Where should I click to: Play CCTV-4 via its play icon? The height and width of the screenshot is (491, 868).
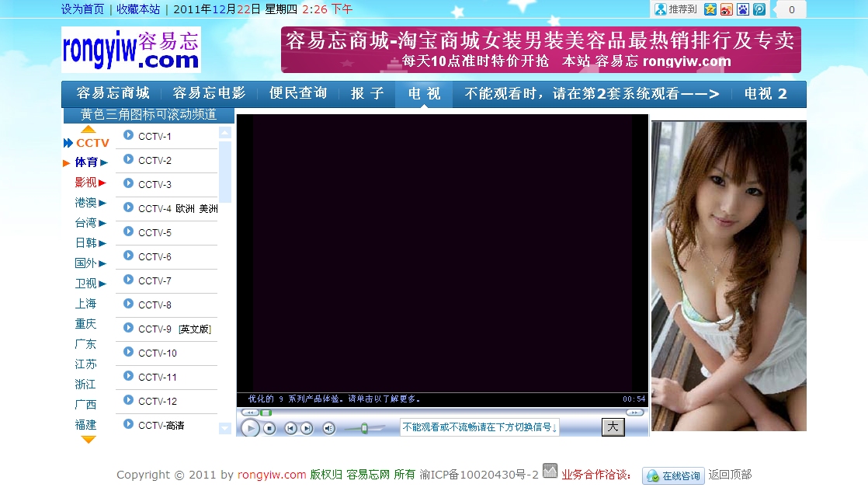click(x=128, y=207)
